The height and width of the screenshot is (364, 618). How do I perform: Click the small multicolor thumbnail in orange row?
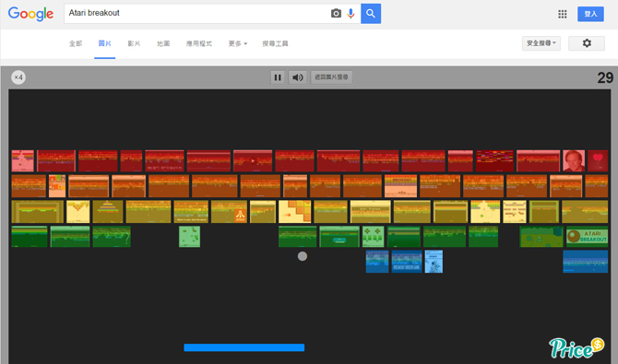[x=57, y=186]
